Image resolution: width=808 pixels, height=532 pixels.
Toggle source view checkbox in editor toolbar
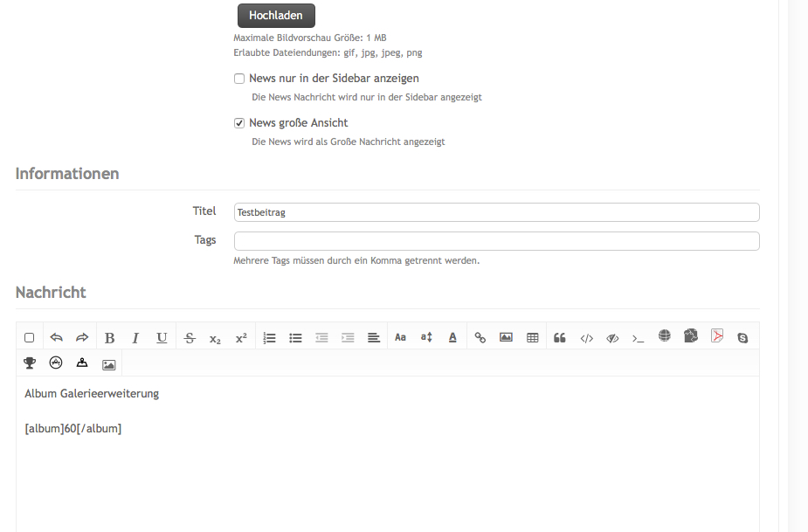[x=30, y=337]
